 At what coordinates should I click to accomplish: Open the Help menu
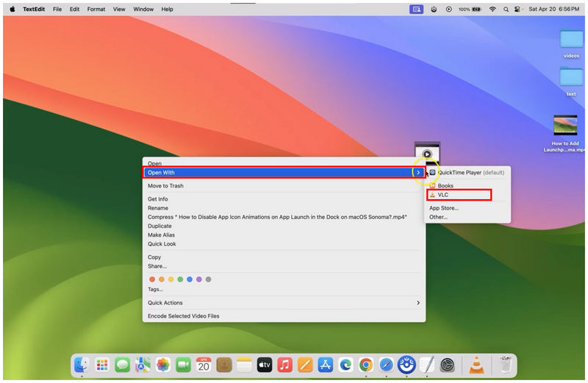168,9
